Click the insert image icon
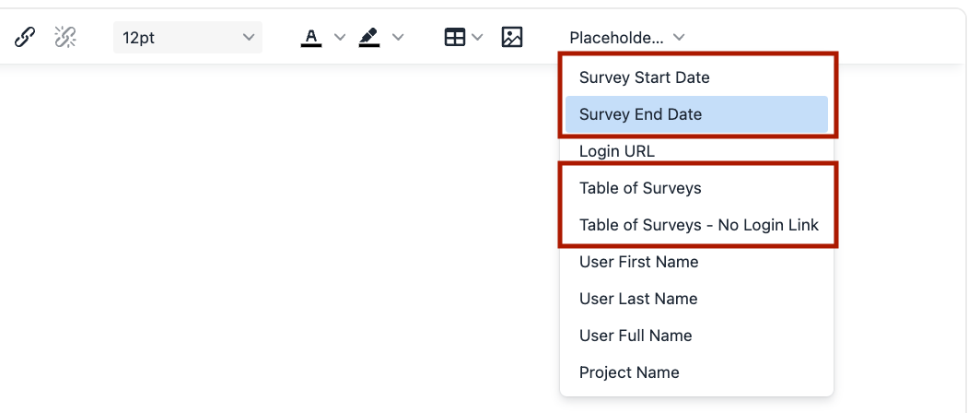 click(512, 38)
